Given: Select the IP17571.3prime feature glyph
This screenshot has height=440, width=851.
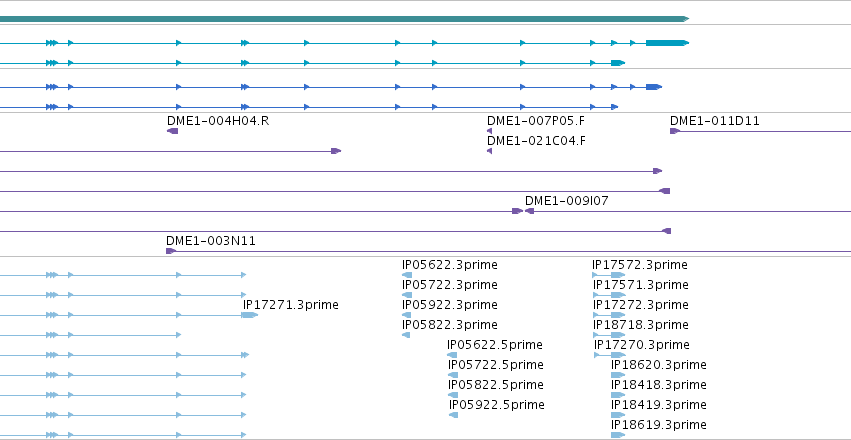Looking at the screenshot, I should tap(609, 295).
